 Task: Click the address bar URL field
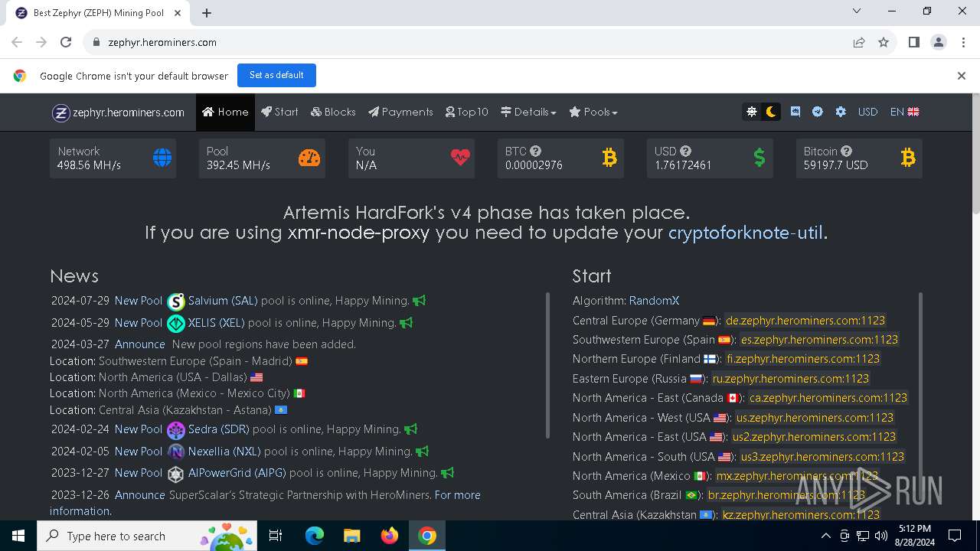(467, 42)
